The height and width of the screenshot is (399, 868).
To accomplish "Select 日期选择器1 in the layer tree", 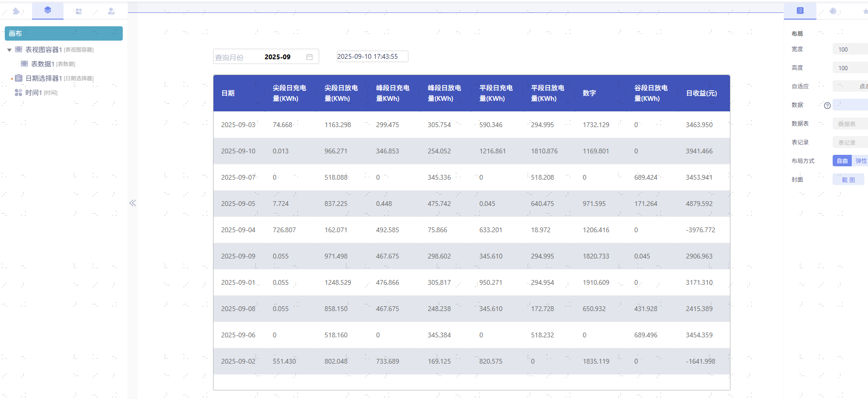I will pos(43,78).
